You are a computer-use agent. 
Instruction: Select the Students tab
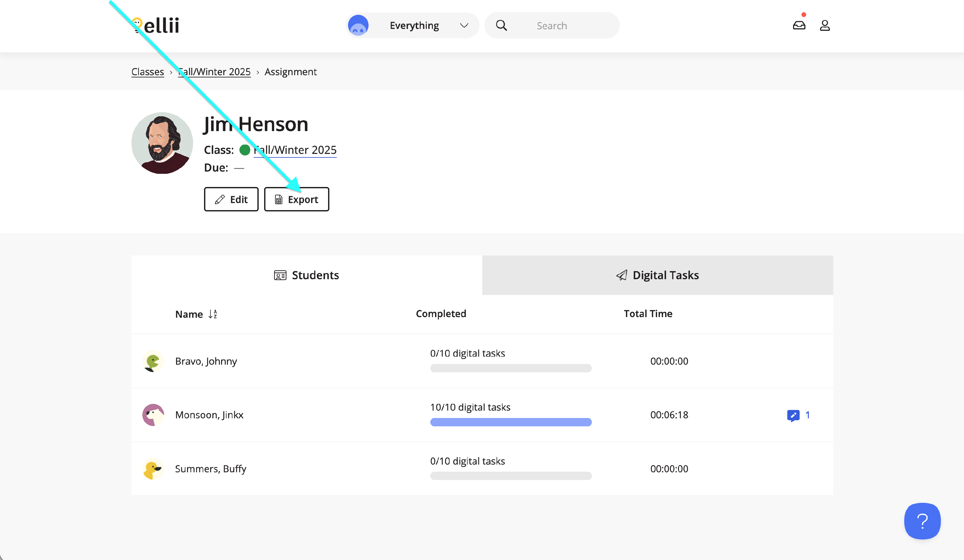tap(307, 275)
